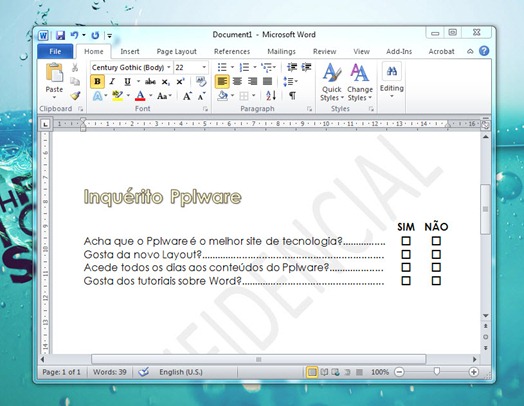Toggle Center alignment
Screen dimensions: 524x406
pos(237,81)
